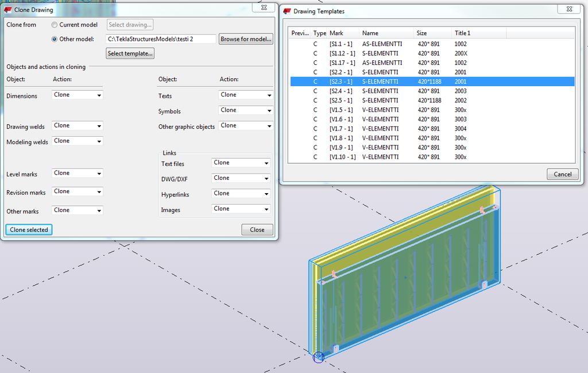
Task: Select the Current model radio button
Action: pos(55,25)
